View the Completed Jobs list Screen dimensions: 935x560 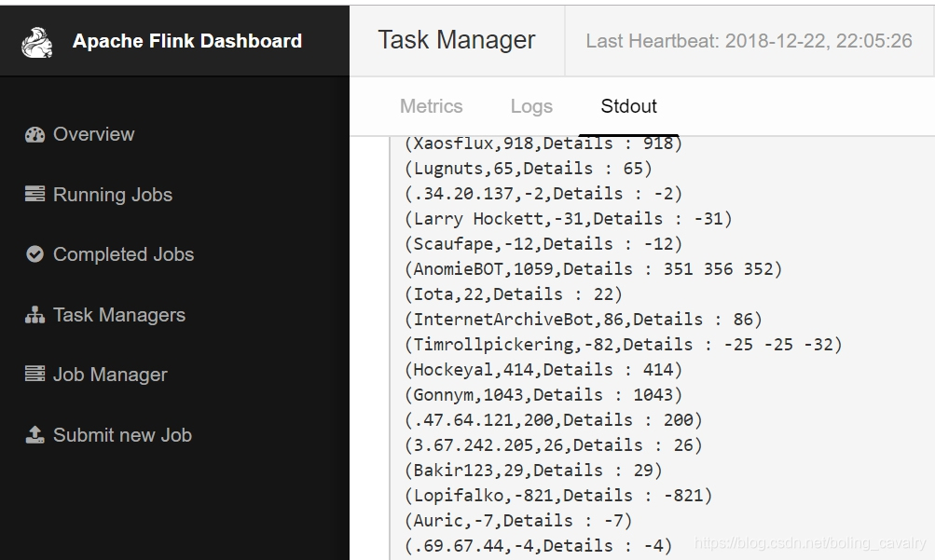point(123,254)
